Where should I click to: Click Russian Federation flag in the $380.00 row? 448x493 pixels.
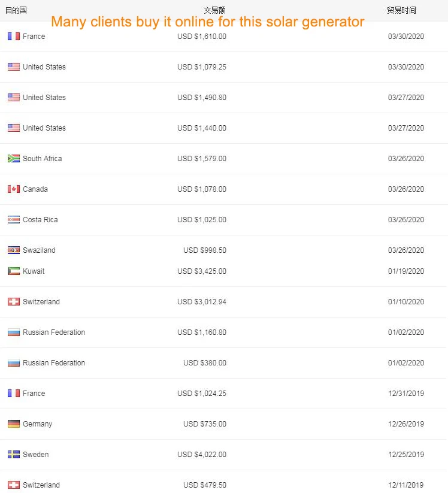coord(14,363)
